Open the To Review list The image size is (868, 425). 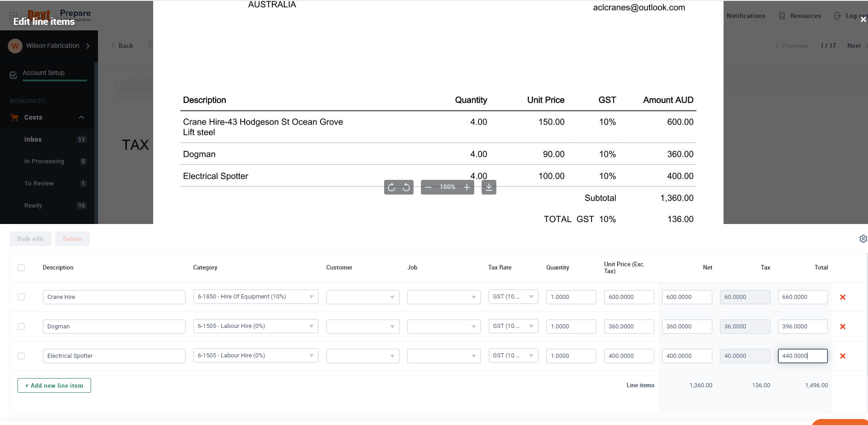click(x=40, y=183)
